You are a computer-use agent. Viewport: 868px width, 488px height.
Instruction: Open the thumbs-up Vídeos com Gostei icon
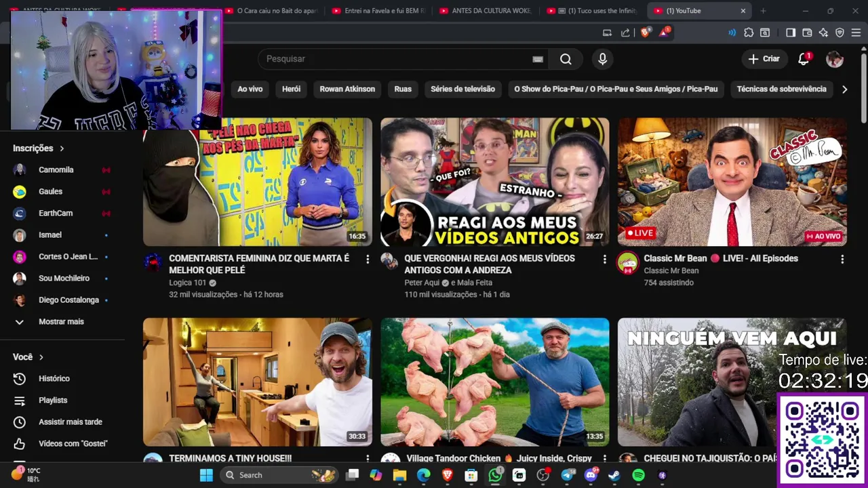coord(20,444)
